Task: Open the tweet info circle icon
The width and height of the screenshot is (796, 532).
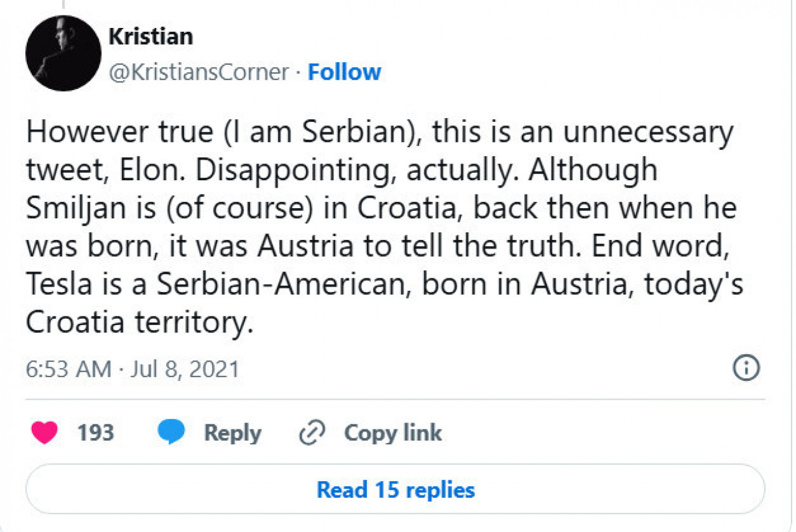Action: pyautogui.click(x=747, y=369)
